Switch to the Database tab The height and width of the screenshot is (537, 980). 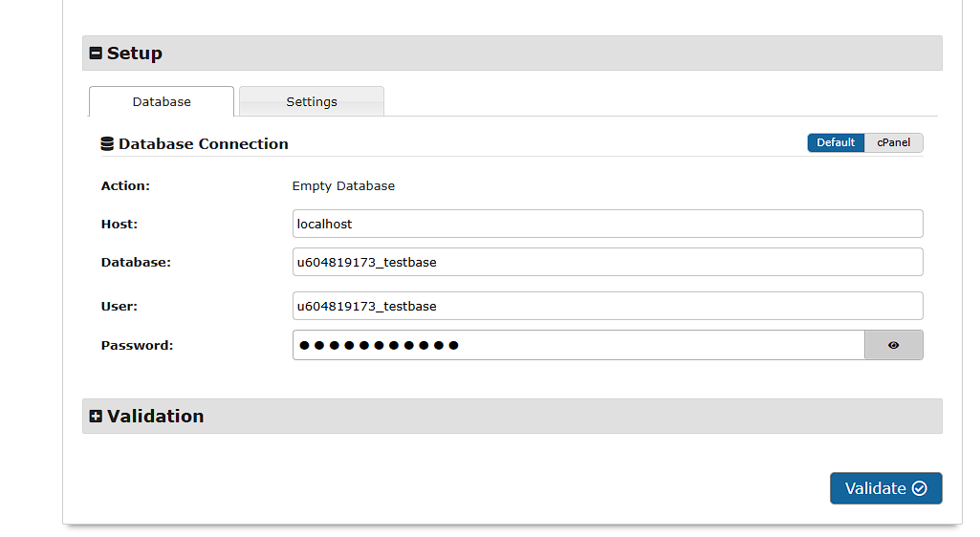coord(162,102)
